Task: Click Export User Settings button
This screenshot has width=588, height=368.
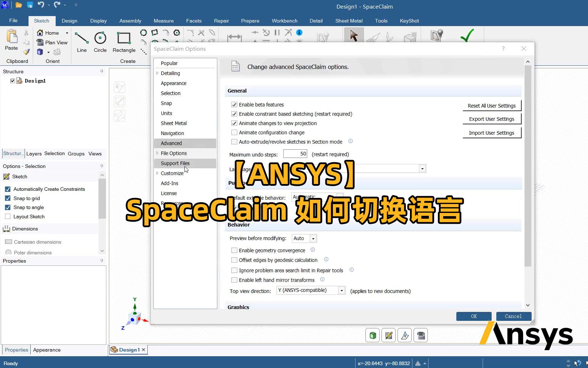Action: pyautogui.click(x=492, y=119)
